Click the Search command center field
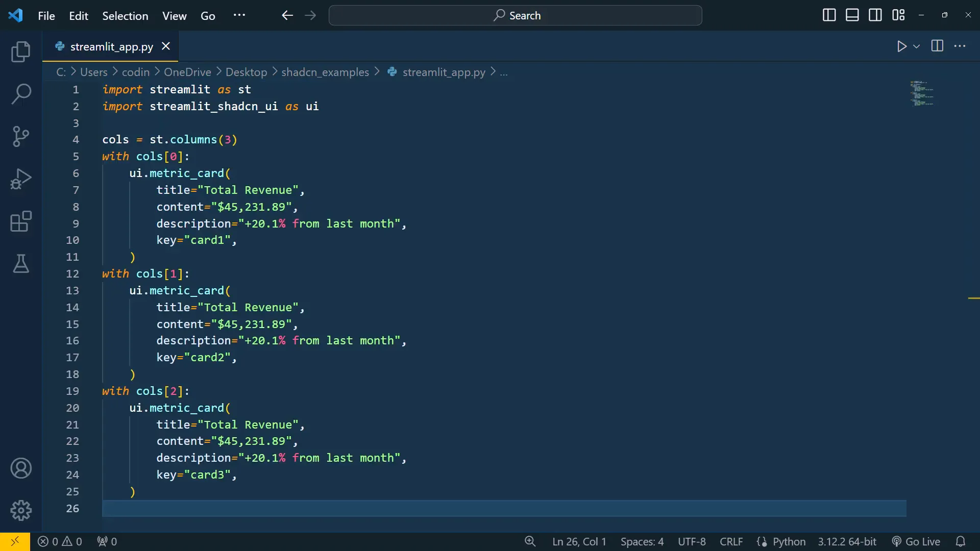 pos(516,15)
